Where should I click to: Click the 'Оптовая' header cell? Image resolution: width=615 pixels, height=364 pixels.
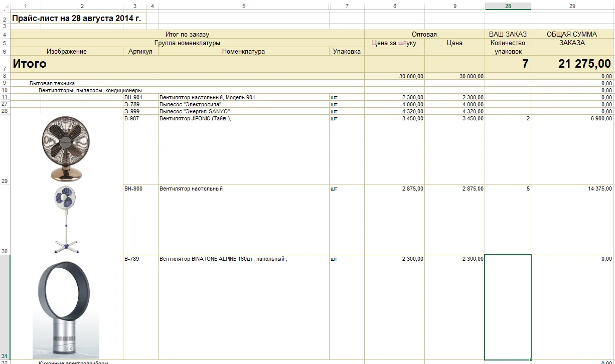point(424,35)
